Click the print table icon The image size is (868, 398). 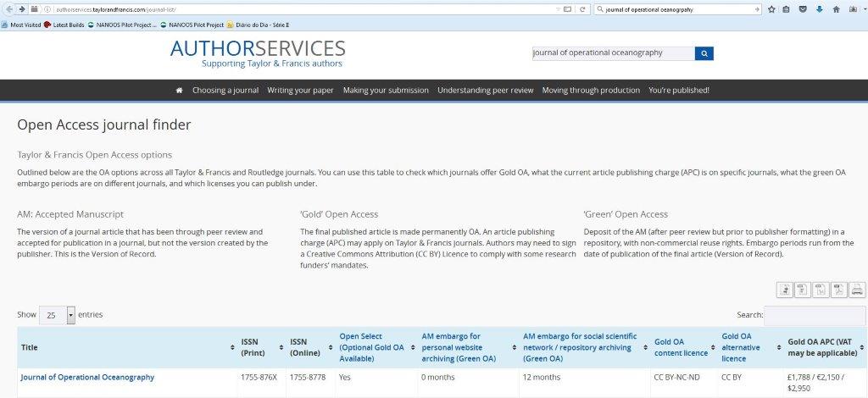pyautogui.click(x=857, y=290)
